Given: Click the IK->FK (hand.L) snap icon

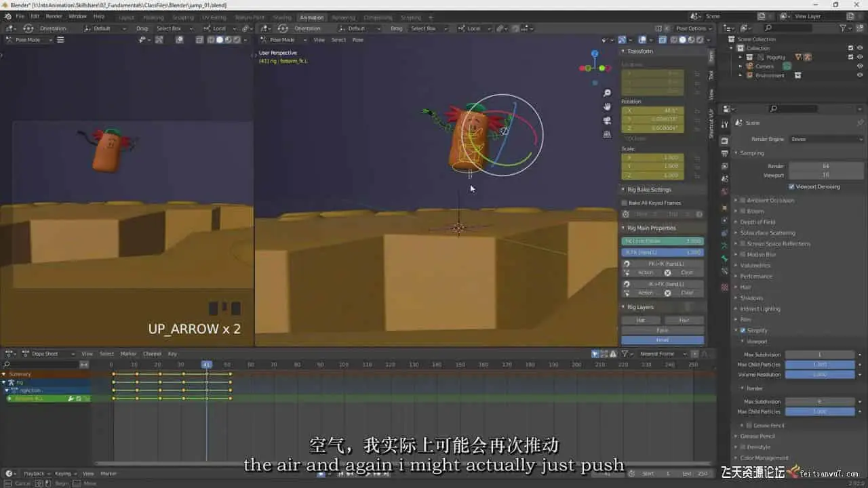Looking at the screenshot, I should pyautogui.click(x=627, y=284).
